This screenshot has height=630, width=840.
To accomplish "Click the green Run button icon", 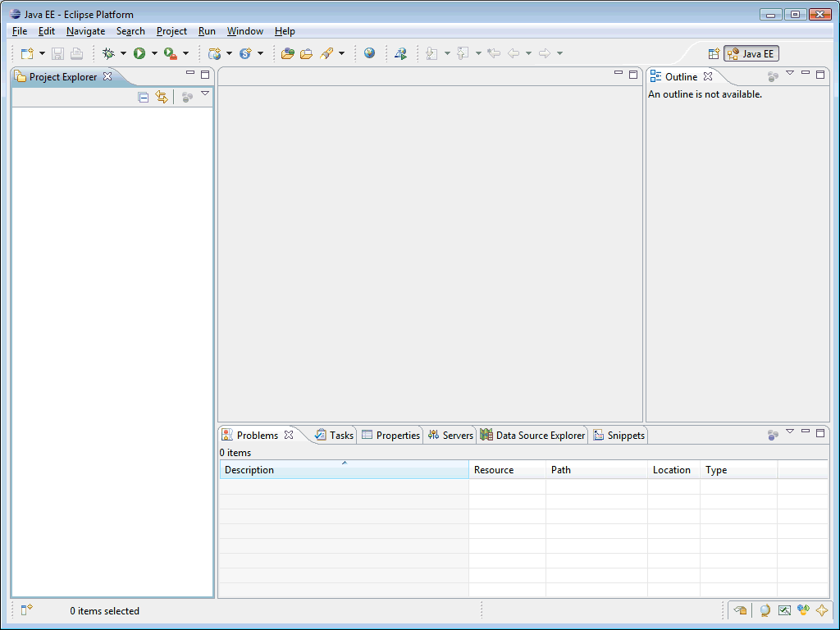I will pos(139,53).
